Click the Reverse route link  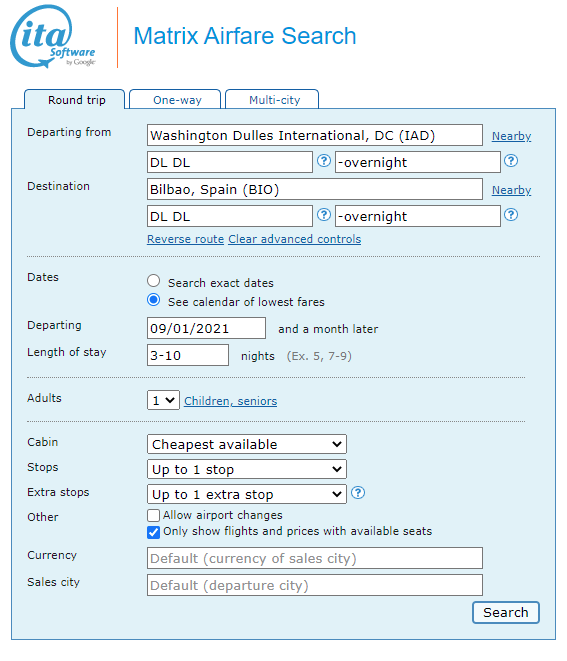185,239
